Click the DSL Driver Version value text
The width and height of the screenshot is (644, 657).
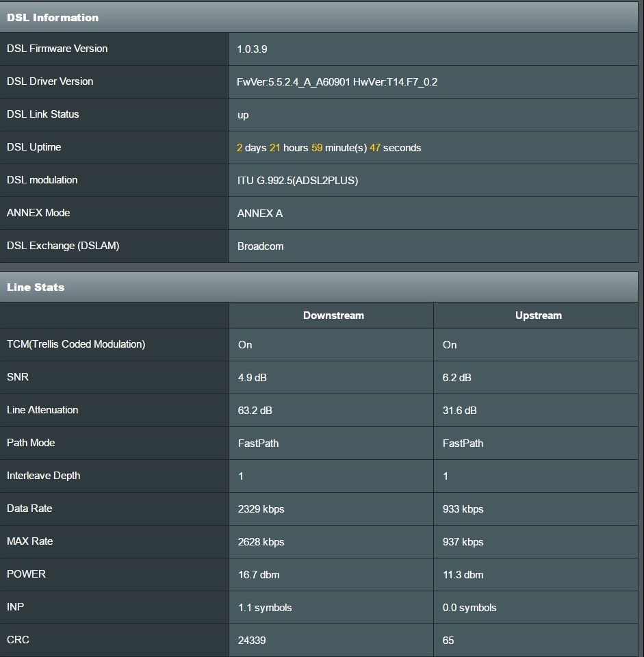pyautogui.click(x=337, y=82)
